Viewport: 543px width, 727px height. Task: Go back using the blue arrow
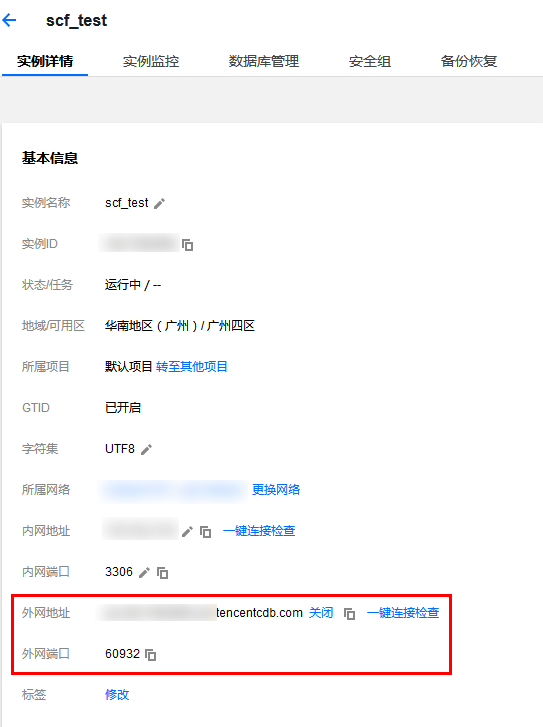tap(9, 20)
